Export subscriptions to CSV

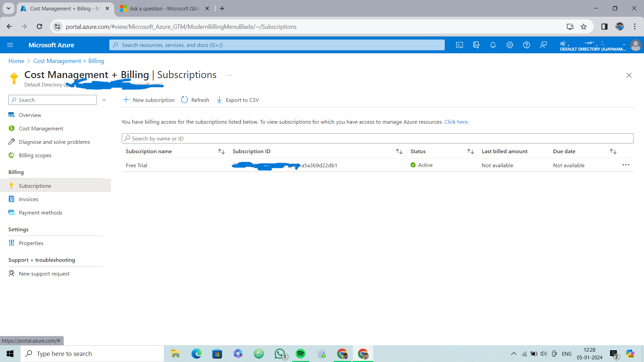pos(238,100)
